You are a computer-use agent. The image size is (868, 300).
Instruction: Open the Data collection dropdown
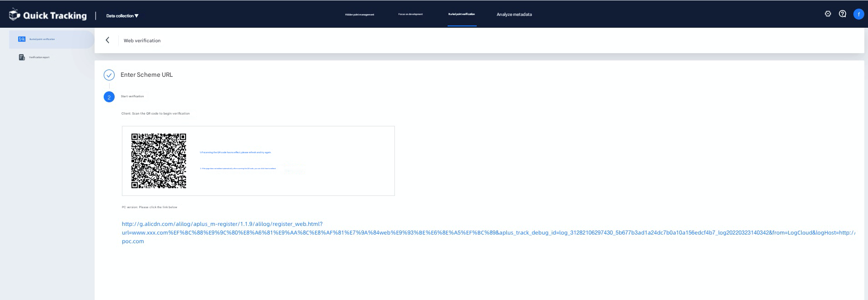pyautogui.click(x=122, y=16)
